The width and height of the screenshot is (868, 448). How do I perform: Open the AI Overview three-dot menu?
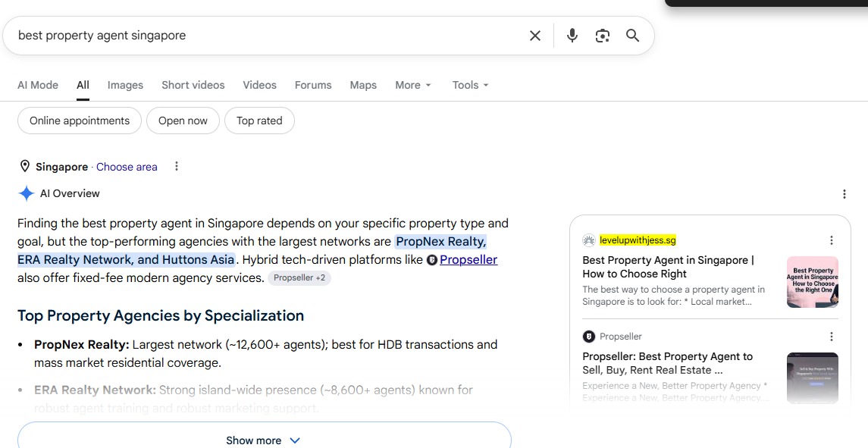(844, 194)
